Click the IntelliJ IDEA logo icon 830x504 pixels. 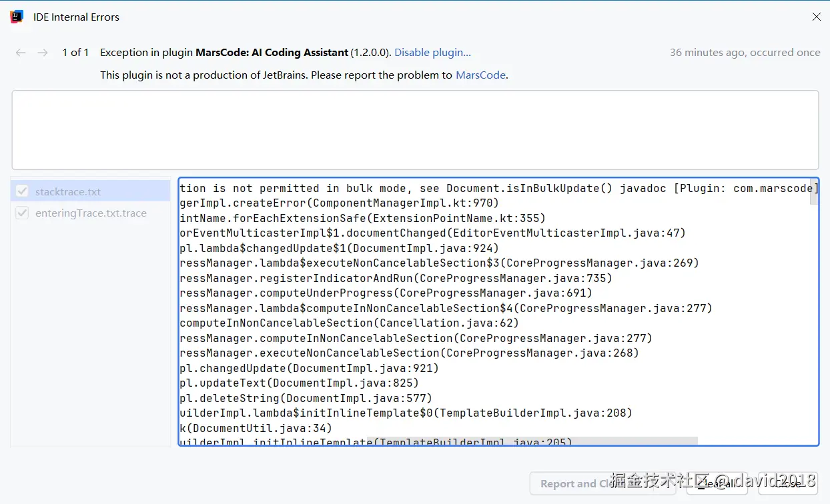click(17, 17)
